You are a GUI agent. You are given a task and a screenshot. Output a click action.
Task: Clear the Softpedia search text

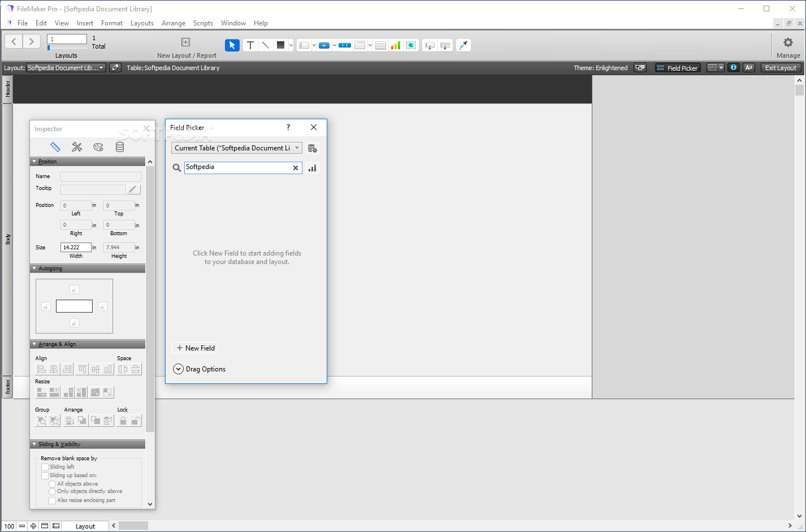295,168
